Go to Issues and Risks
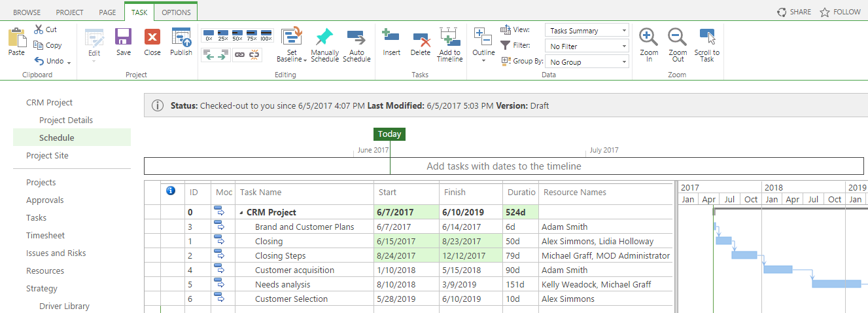 [56, 253]
